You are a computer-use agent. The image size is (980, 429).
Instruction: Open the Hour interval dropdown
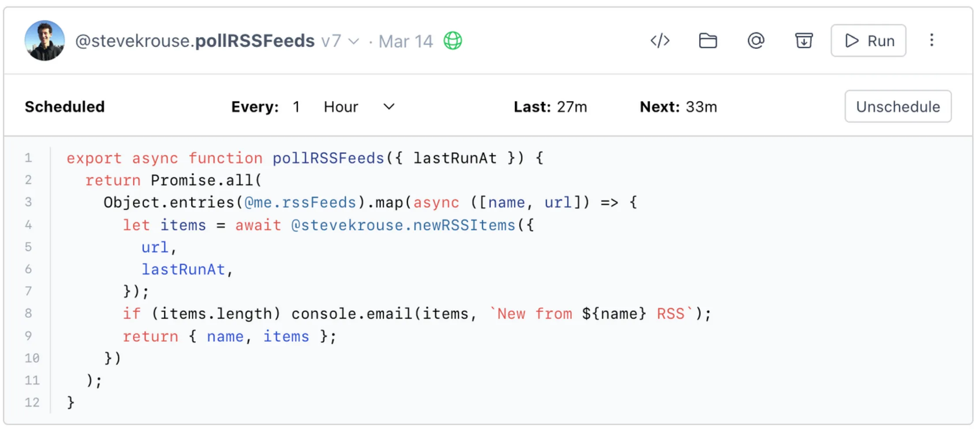click(358, 107)
